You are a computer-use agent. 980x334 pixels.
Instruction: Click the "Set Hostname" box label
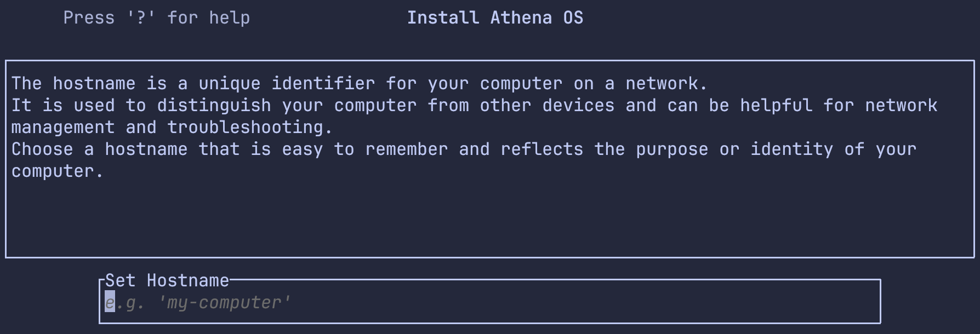point(167,281)
